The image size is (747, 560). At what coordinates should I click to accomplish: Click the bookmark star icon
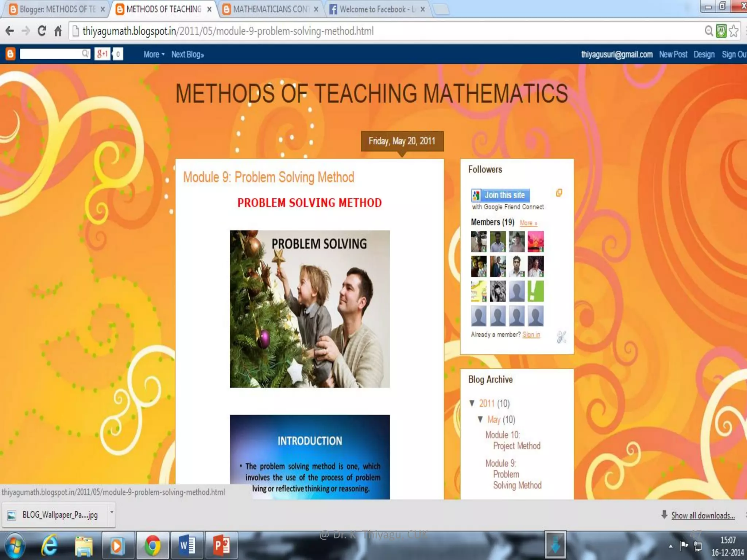[x=734, y=31]
